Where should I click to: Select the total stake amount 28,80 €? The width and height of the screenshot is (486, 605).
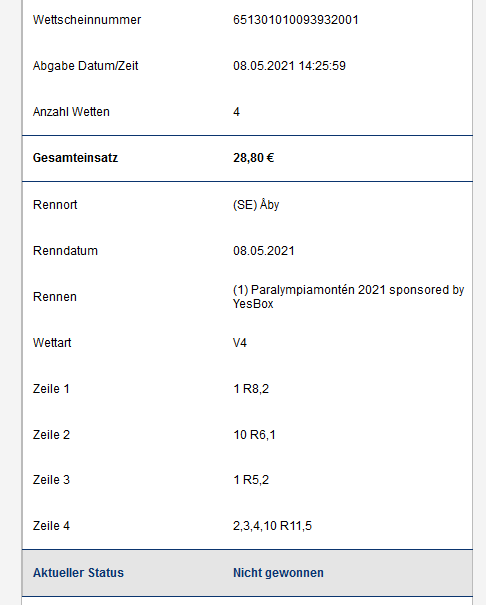pyautogui.click(x=253, y=158)
